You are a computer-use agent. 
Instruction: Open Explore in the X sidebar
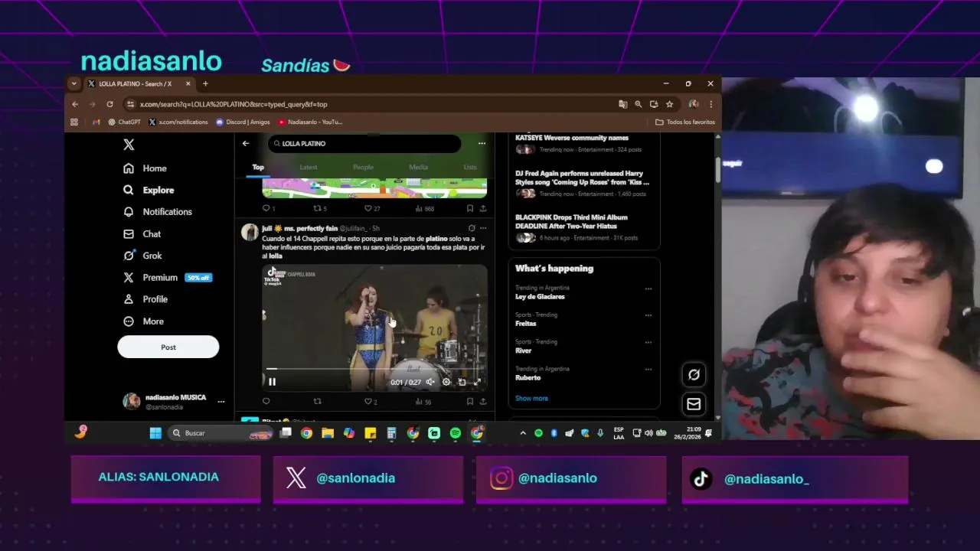(149, 190)
